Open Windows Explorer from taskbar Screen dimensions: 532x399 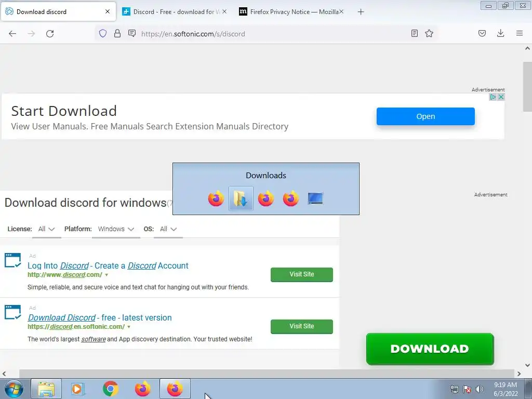46,389
